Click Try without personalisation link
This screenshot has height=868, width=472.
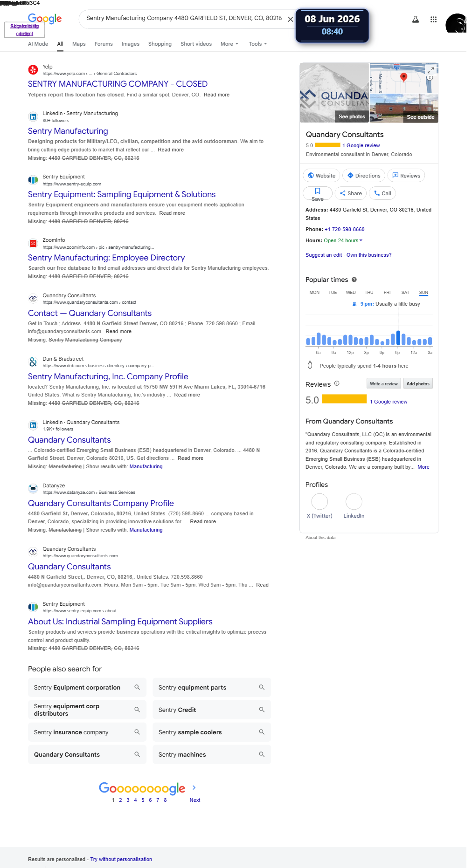click(121, 859)
